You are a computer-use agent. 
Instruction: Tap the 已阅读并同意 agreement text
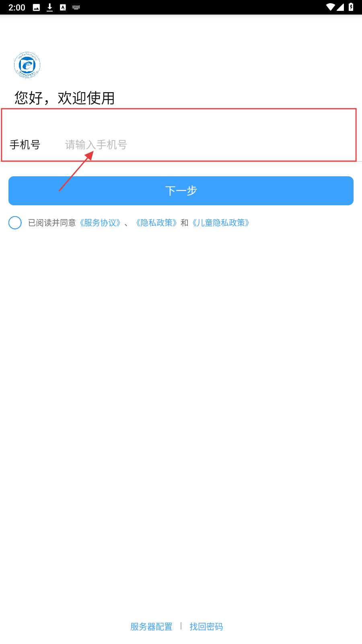coord(52,223)
